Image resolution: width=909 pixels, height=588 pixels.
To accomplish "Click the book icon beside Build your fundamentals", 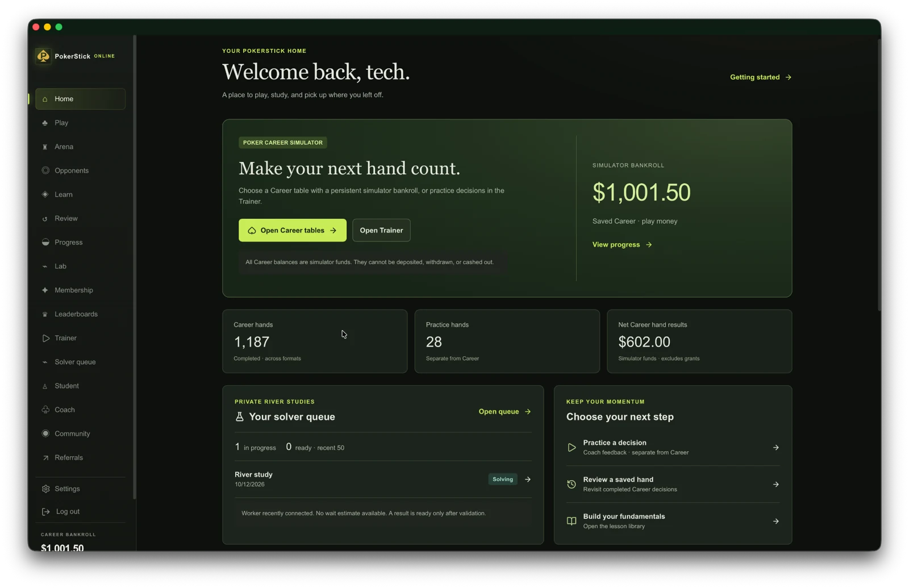I will 572,521.
